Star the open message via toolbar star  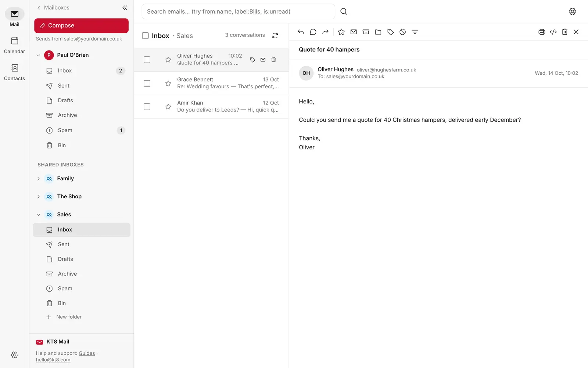(341, 32)
